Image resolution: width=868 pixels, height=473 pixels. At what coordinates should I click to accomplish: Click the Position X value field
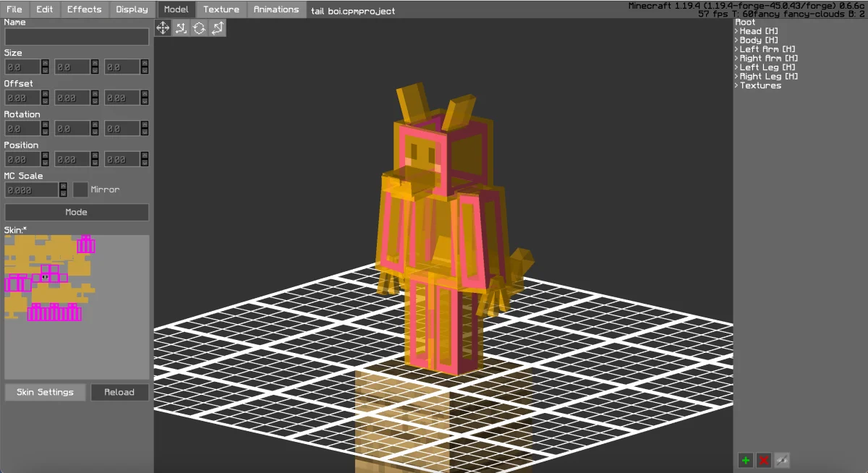tap(22, 159)
